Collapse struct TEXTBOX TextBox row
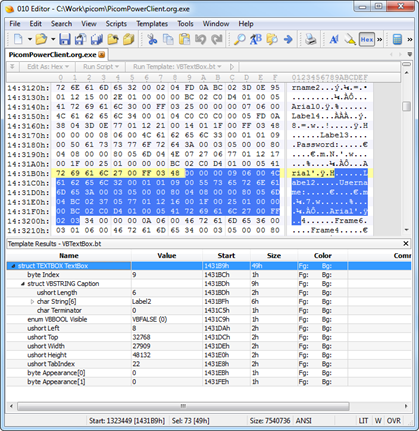The width and height of the screenshot is (419, 431). click(13, 266)
